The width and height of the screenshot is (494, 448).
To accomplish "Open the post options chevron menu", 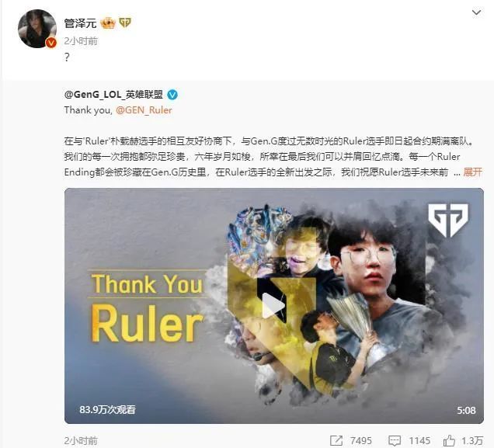I will pos(476,12).
